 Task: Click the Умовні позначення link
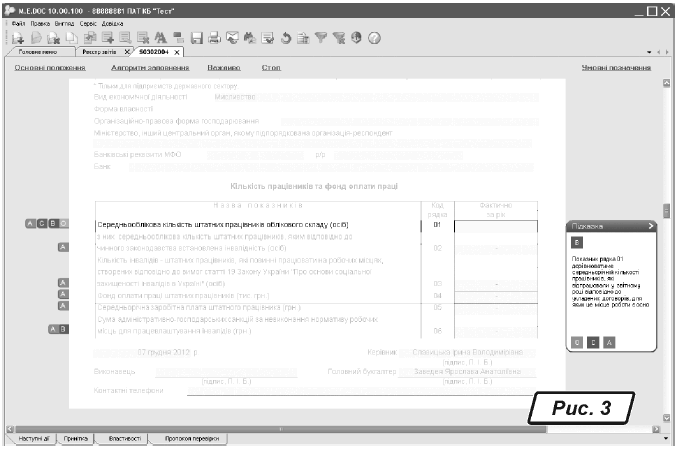click(x=616, y=68)
